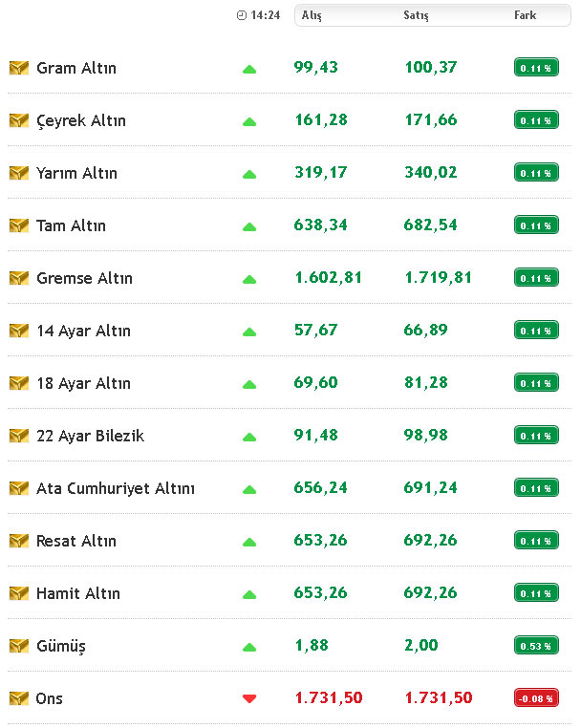The width and height of the screenshot is (581, 728).
Task: Click the red down arrow on Ons row
Action: coord(249,698)
